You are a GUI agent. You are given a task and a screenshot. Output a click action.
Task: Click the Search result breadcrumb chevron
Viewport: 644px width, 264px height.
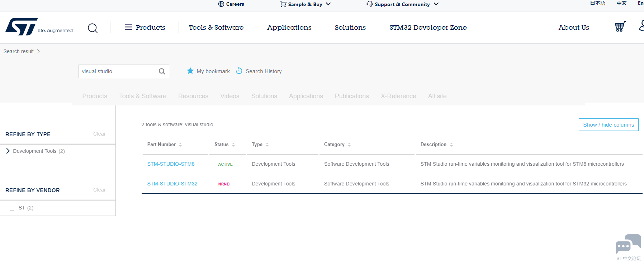pos(38,51)
